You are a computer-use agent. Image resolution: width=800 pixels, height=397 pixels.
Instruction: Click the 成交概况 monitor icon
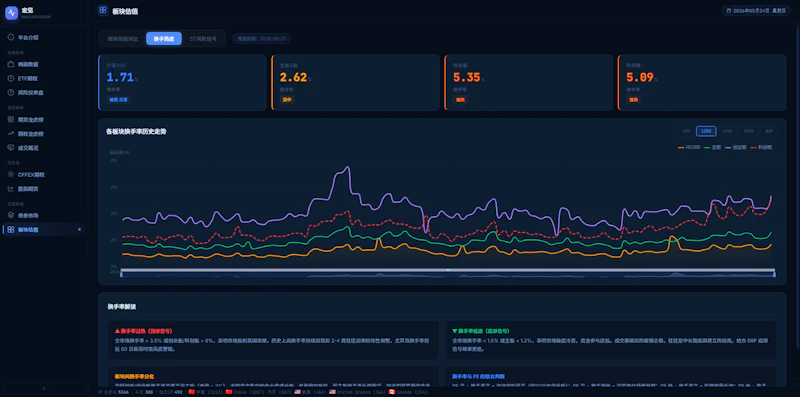click(x=11, y=148)
